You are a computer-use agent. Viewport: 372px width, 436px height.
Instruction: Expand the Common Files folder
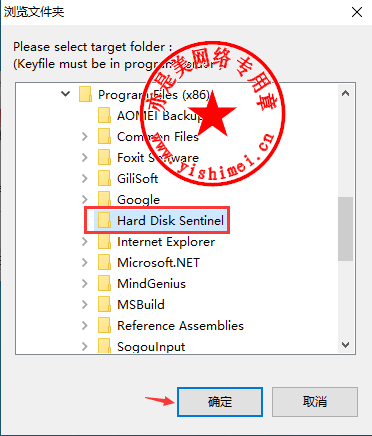85,136
